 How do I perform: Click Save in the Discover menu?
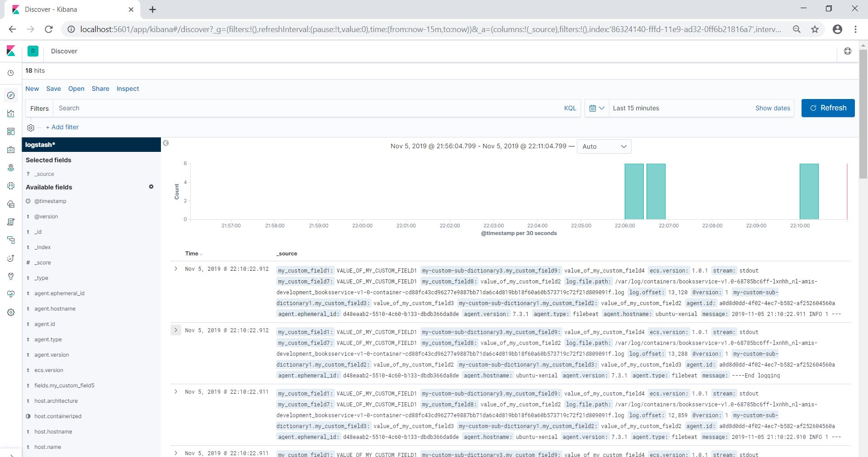53,89
